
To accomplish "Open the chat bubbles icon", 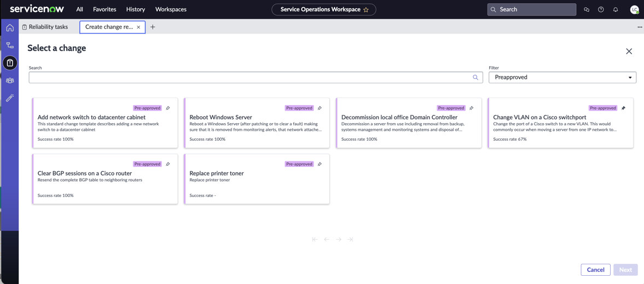I will click(587, 9).
